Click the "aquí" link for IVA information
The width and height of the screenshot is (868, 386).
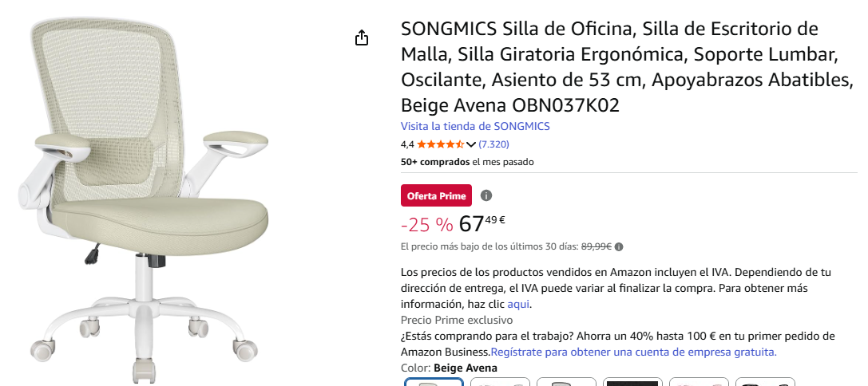coord(518,304)
